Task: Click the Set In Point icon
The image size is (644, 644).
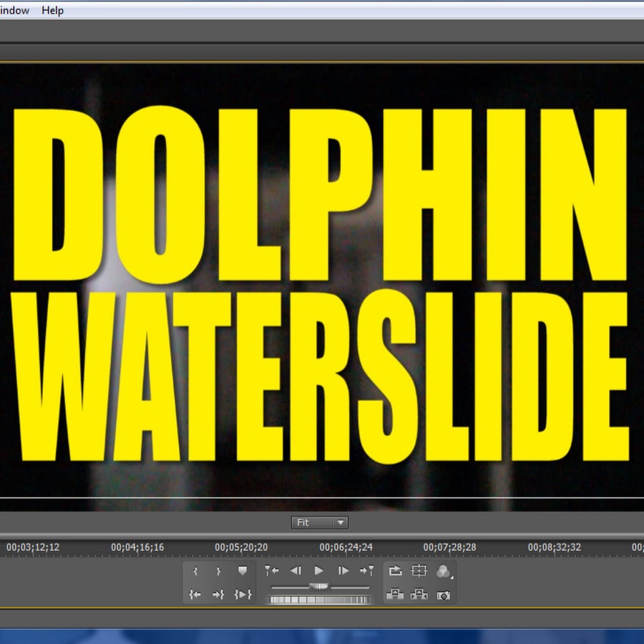Action: click(x=195, y=571)
